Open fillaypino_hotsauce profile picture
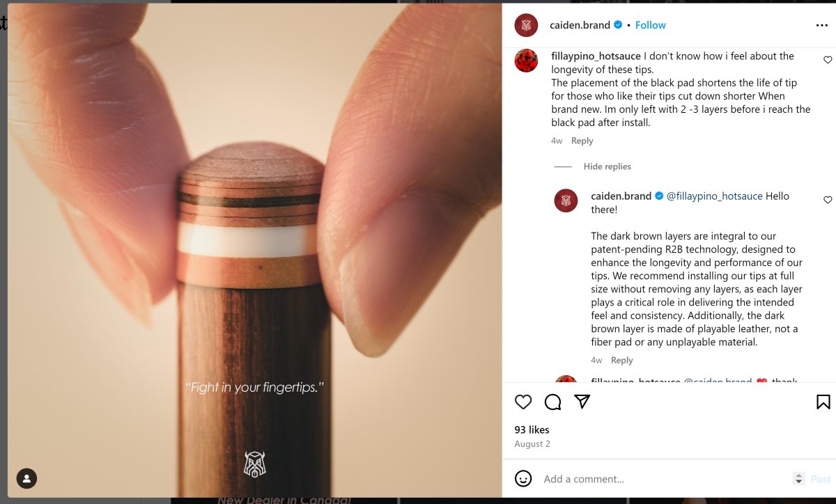 click(x=526, y=61)
